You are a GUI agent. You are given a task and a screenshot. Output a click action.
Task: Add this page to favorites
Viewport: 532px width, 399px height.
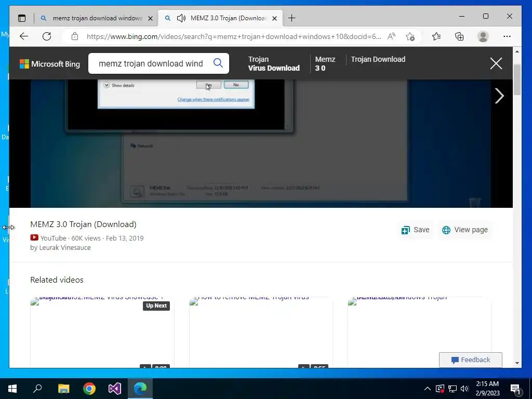pos(410,36)
